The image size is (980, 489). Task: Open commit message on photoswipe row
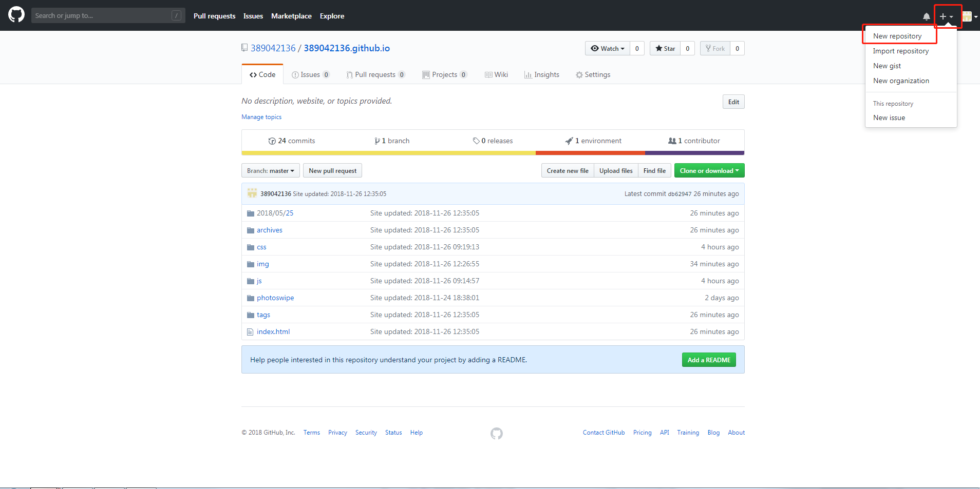[425, 298]
